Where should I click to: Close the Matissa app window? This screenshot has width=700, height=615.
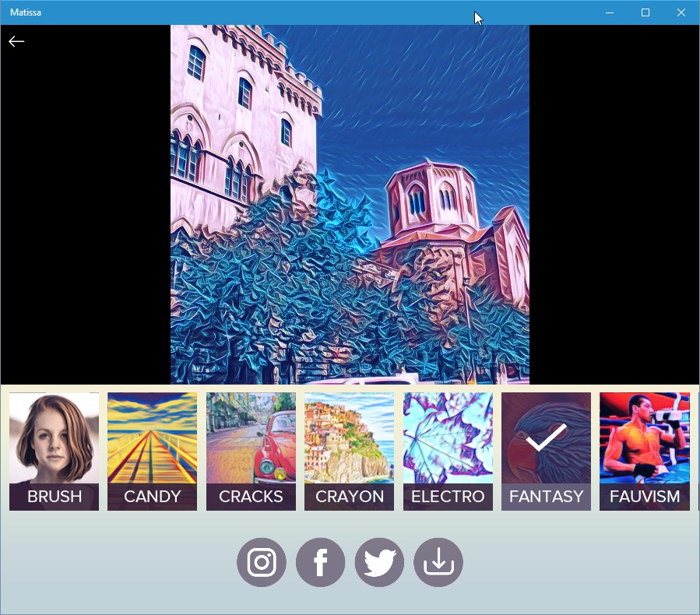(x=681, y=12)
